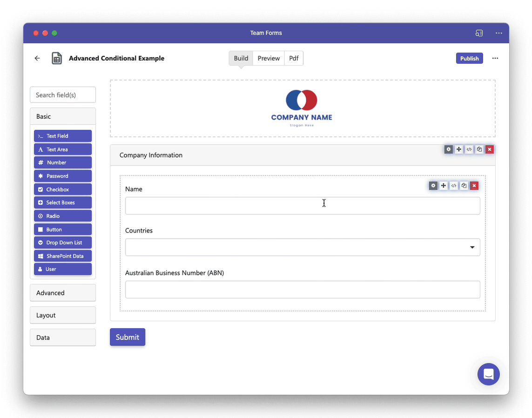Image resolution: width=532 pixels, height=418 pixels.
Task: Click the pop-out icon in title bar
Action: tap(479, 33)
